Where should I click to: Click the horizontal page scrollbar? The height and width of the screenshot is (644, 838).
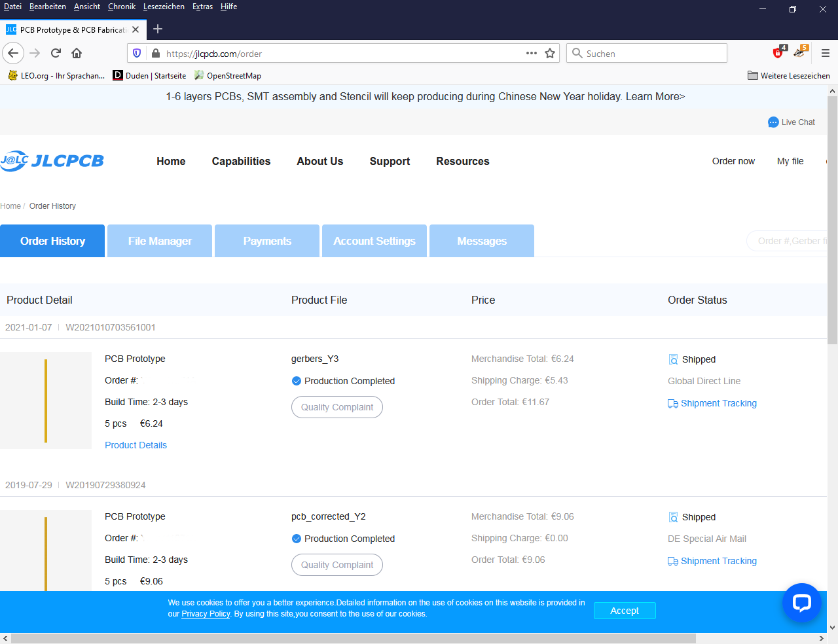pyautogui.click(x=354, y=638)
